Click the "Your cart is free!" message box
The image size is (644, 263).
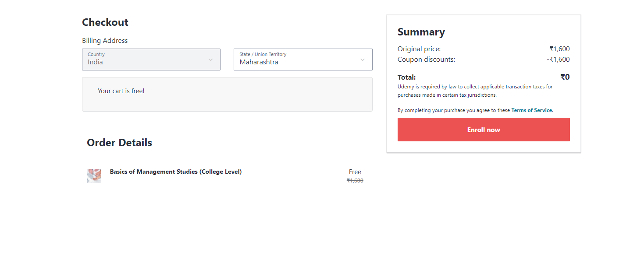[227, 94]
